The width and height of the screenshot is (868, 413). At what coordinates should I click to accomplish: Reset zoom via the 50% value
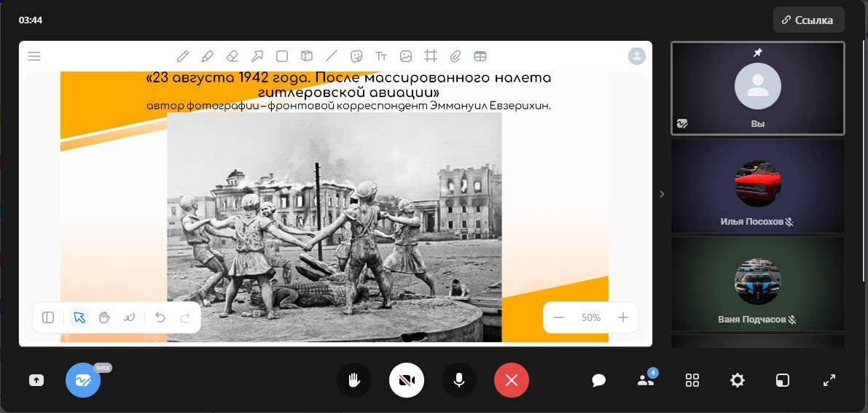click(590, 317)
